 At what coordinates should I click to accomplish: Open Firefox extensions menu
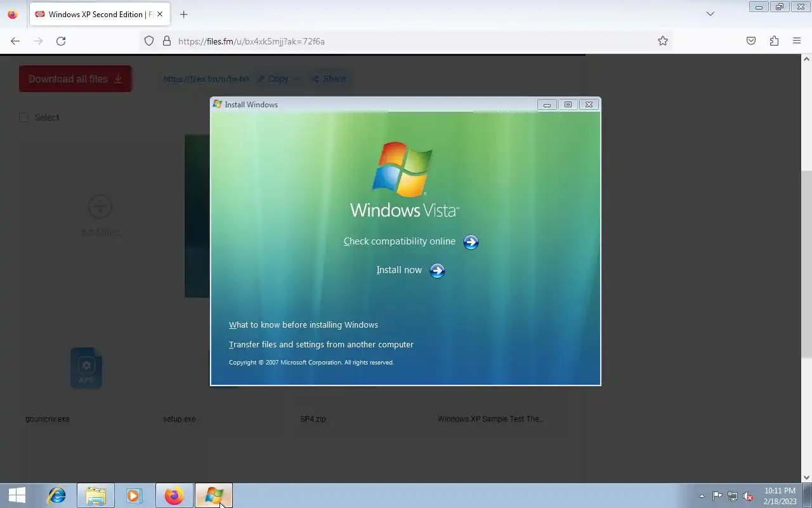[x=774, y=41]
